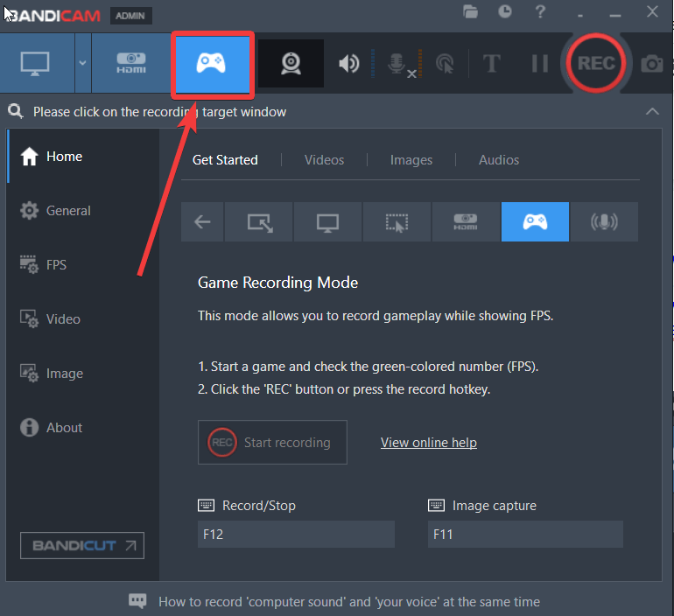Click the search magnifier icon
This screenshot has width=674, height=616.
coord(16,111)
